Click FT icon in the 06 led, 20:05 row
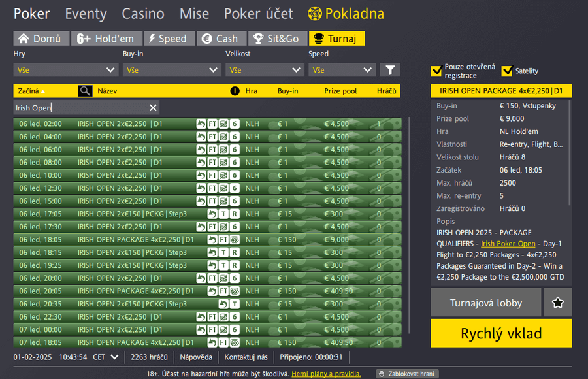This screenshot has width=588, height=379. [x=223, y=291]
